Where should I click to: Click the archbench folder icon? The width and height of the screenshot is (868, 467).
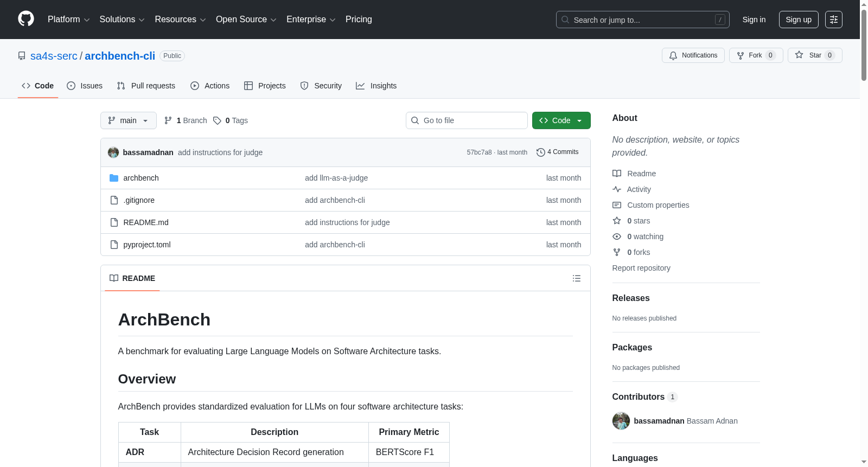(x=114, y=178)
